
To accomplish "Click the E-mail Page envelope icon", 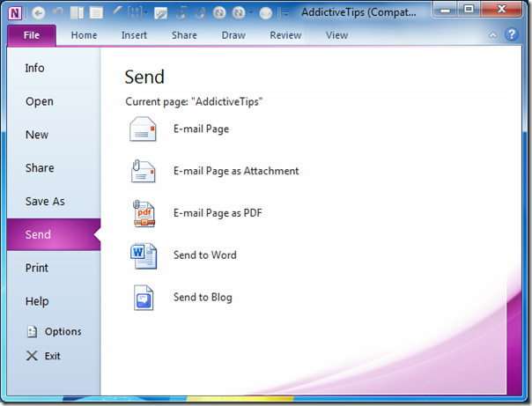I will (143, 129).
